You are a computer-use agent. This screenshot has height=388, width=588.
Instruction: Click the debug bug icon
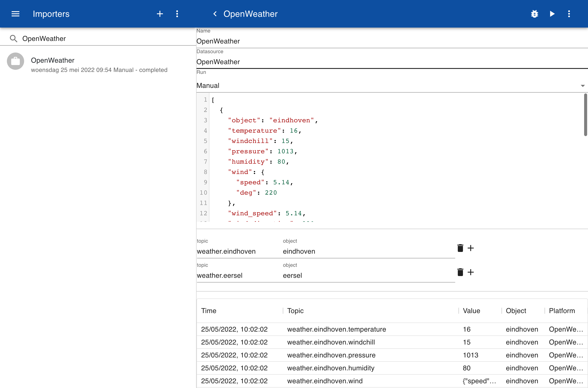pos(535,14)
